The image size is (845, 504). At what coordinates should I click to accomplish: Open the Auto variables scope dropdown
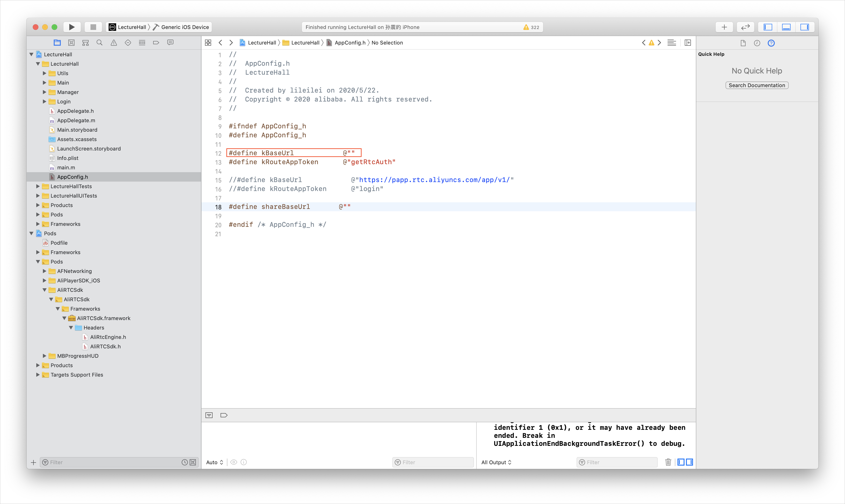(214, 462)
